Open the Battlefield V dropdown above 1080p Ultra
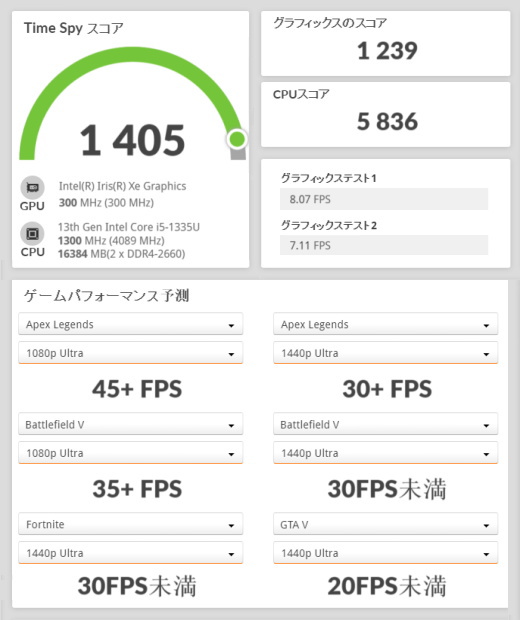 130,424
